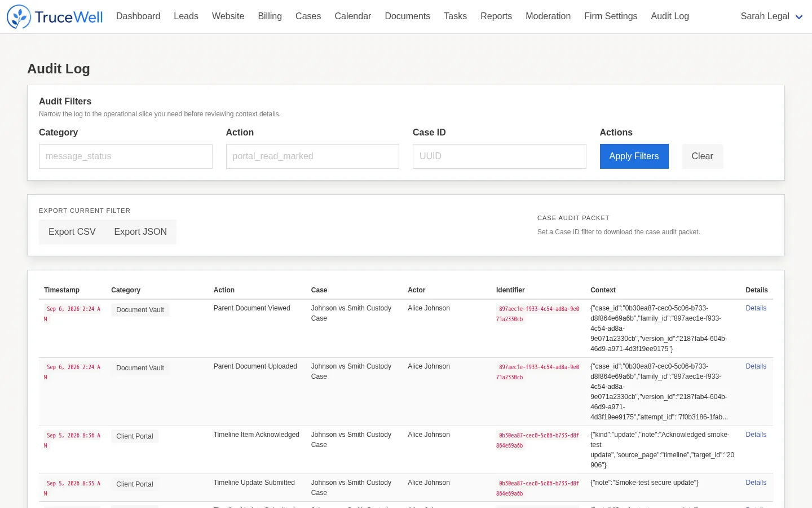Image resolution: width=812 pixels, height=508 pixels.
Task: Go to Tasks
Action: pyautogui.click(x=455, y=16)
